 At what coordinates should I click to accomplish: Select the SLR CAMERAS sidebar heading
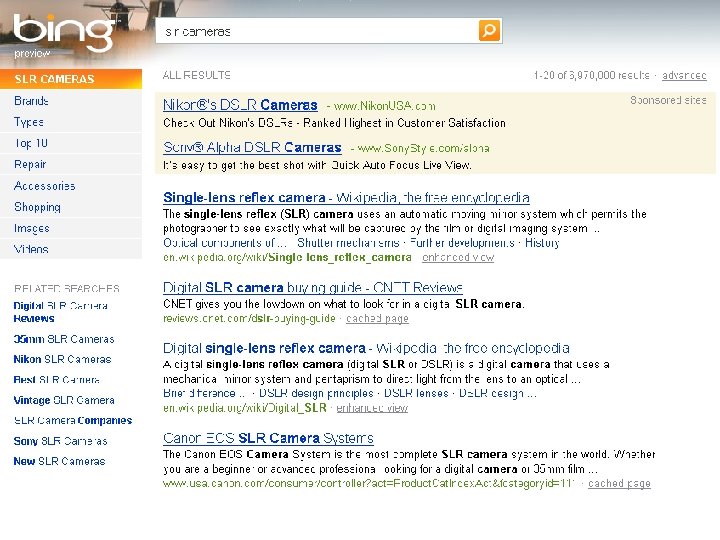pos(71,79)
